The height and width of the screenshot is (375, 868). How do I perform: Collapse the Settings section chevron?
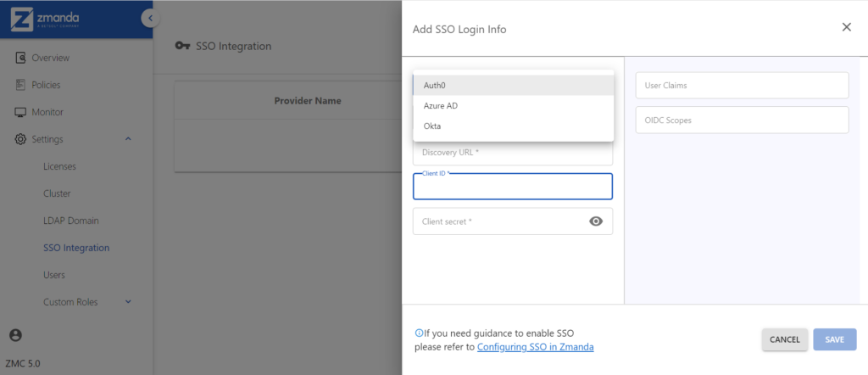click(128, 138)
